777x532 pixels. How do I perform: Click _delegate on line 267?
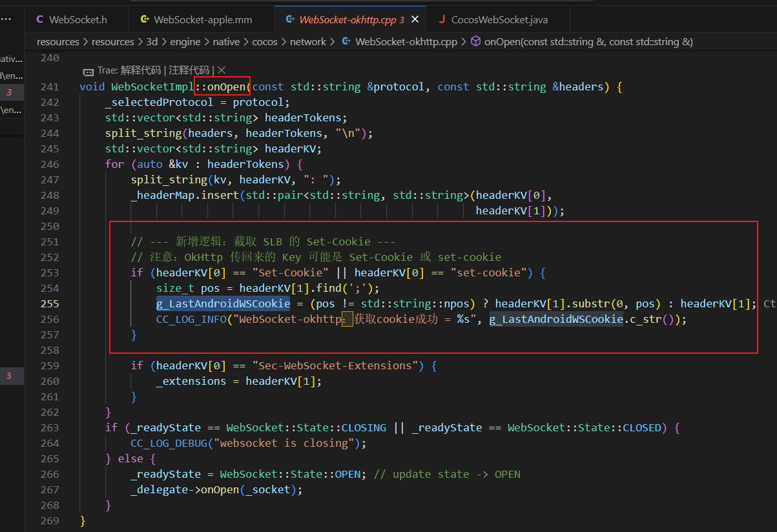point(160,489)
